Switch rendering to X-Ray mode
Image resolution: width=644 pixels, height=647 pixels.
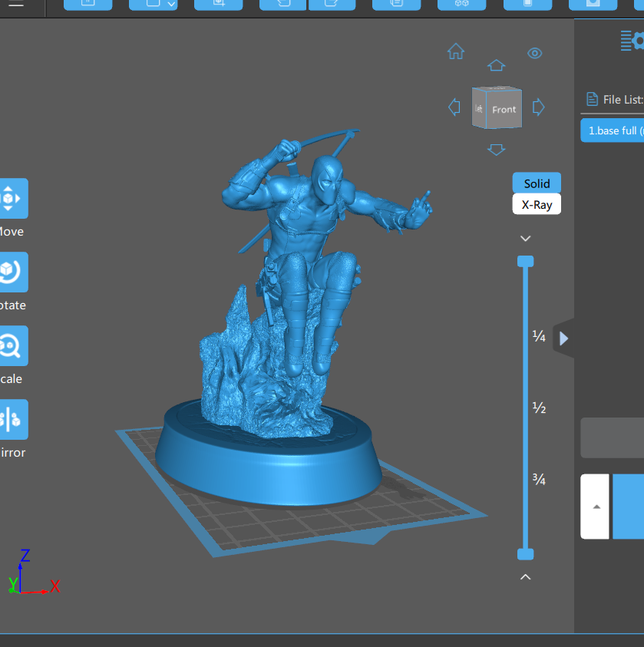537,204
